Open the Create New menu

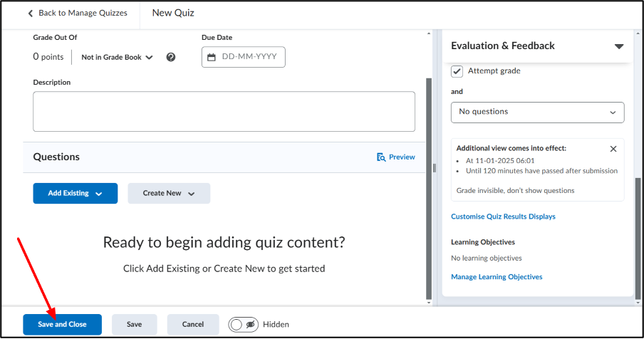click(x=169, y=193)
